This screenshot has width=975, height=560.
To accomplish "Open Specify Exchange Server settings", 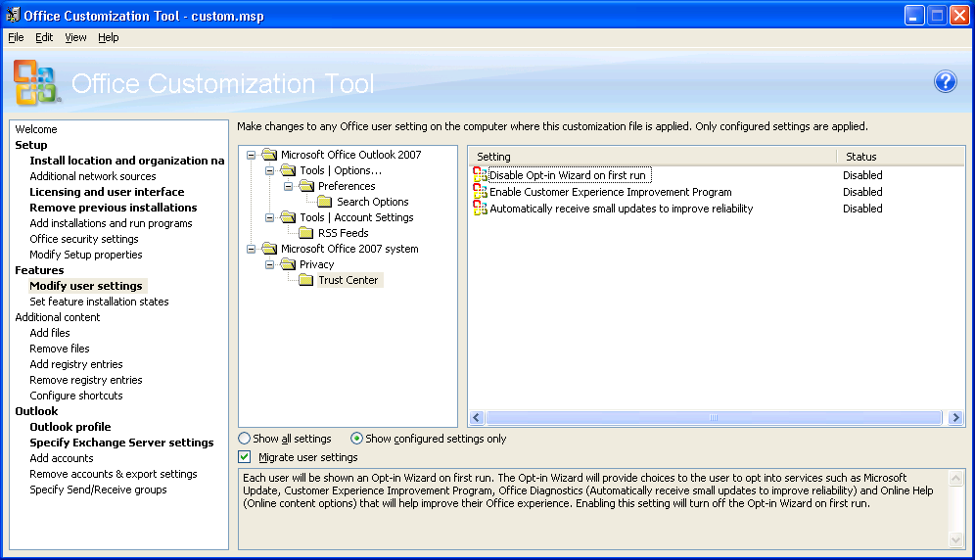I will tap(121, 443).
